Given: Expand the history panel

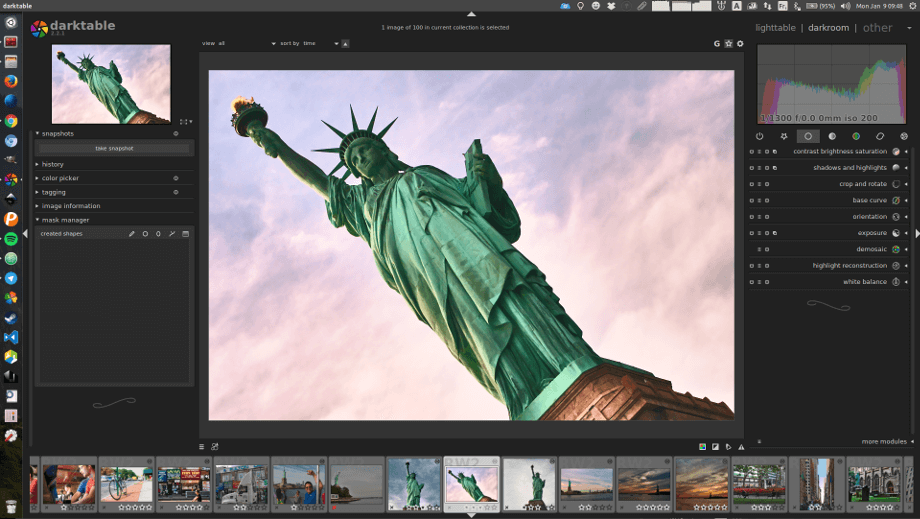Looking at the screenshot, I should tap(37, 164).
